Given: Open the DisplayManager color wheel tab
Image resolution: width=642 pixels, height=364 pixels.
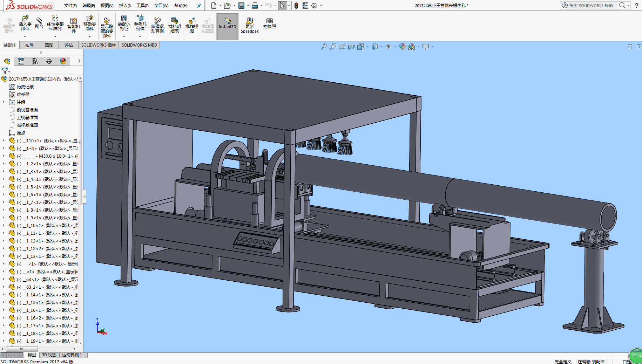Looking at the screenshot, I should click(63, 61).
